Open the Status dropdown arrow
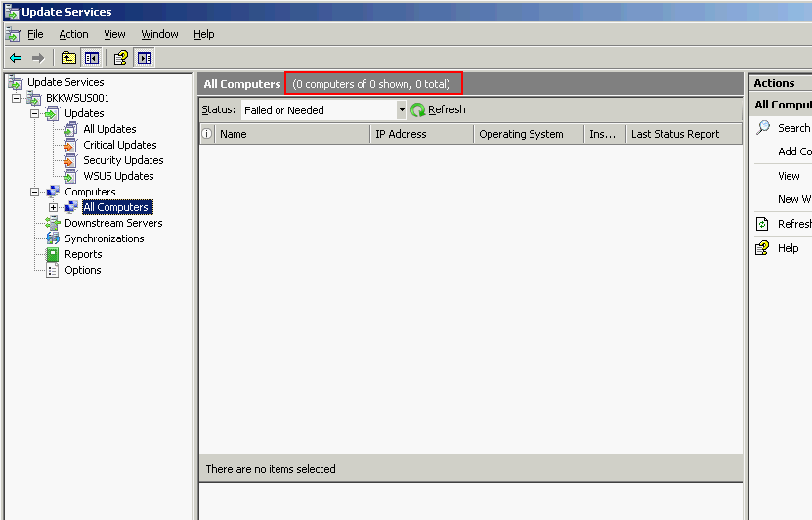Image resolution: width=812 pixels, height=520 pixels. click(402, 110)
